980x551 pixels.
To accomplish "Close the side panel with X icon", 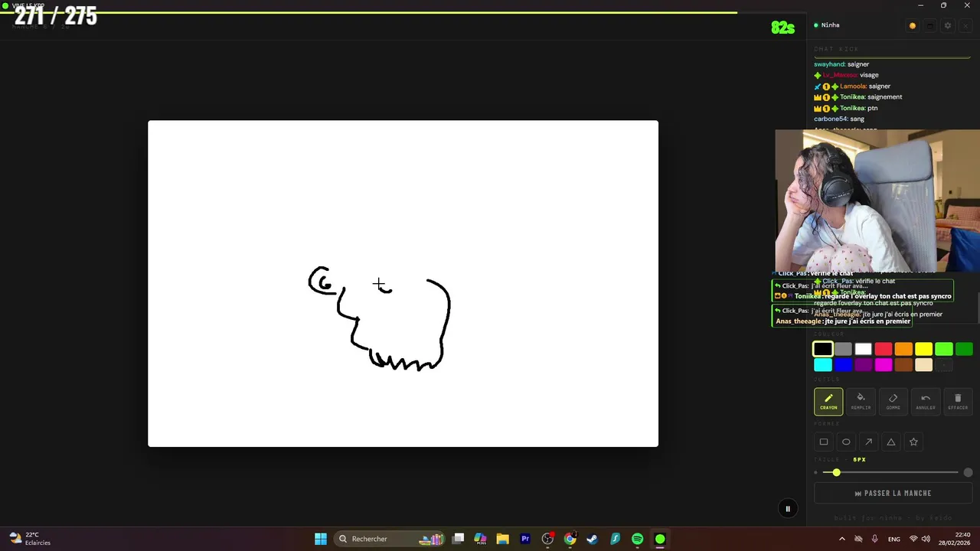I will (965, 25).
